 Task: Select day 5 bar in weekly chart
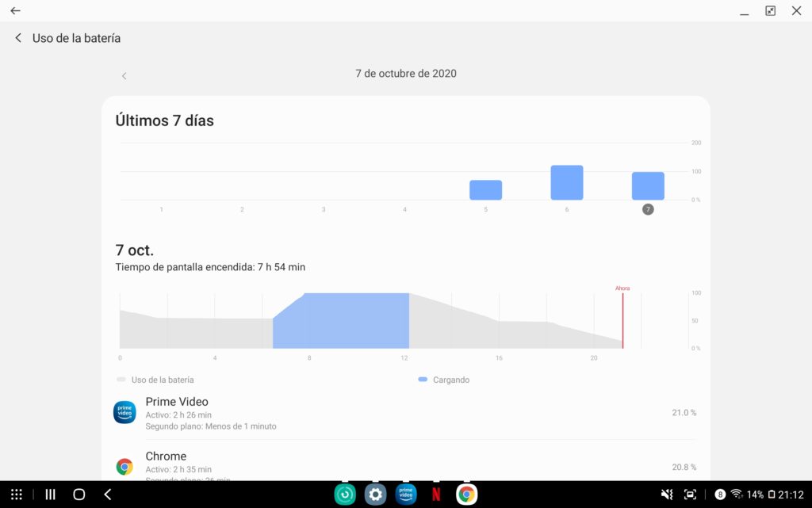[485, 190]
